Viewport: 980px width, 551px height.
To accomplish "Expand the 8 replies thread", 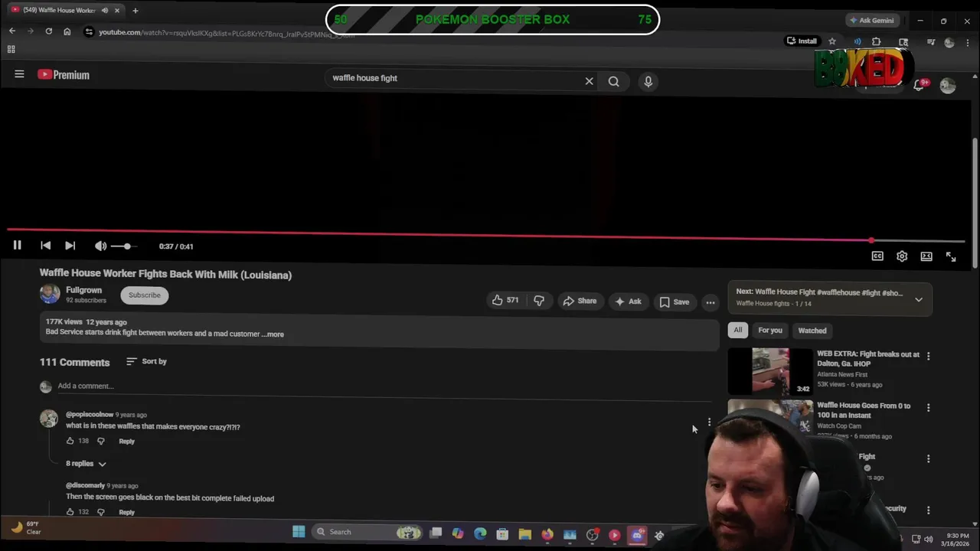I will [x=86, y=464].
